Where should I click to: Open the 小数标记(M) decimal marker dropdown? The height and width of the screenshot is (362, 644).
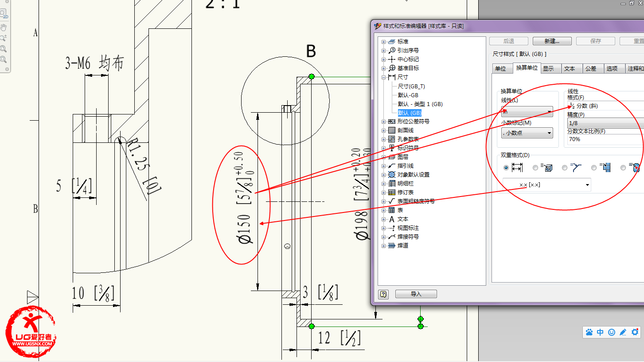[527, 133]
